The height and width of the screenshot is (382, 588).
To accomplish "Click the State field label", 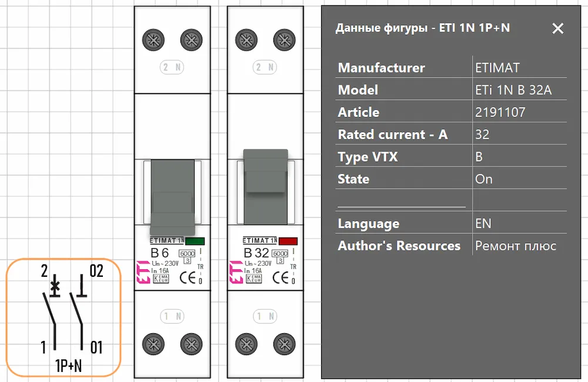I will 353,179.
